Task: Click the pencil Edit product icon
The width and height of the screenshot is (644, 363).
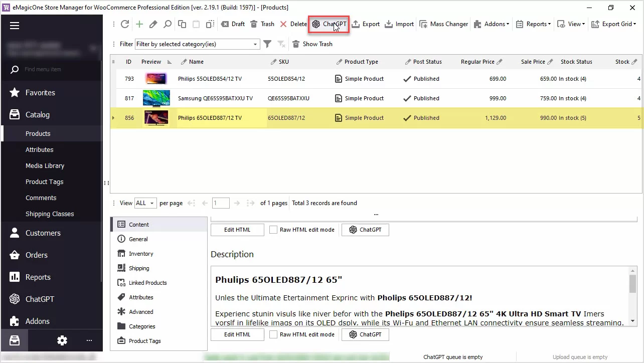Action: tap(153, 24)
